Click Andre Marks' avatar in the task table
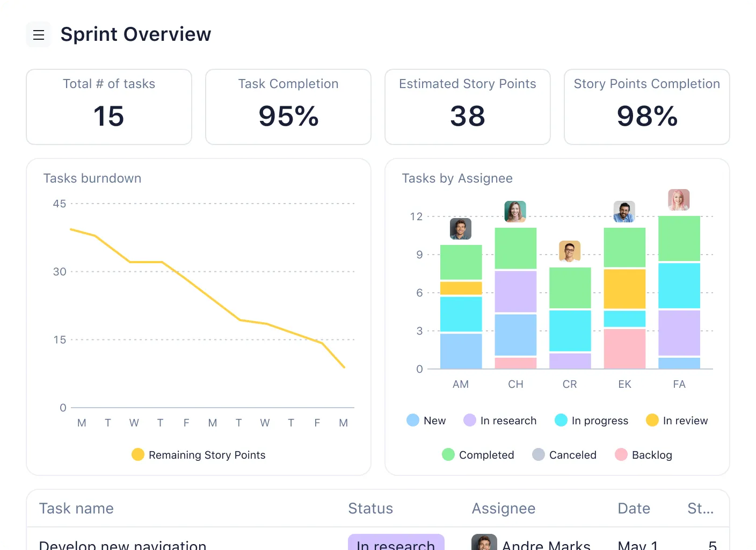 pos(484,542)
